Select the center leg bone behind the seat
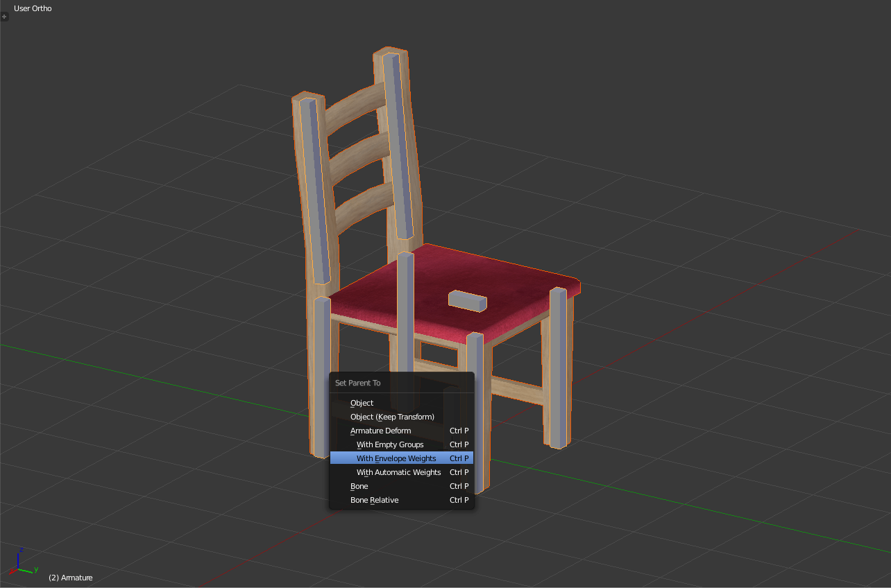The height and width of the screenshot is (588, 891). pyautogui.click(x=406, y=312)
